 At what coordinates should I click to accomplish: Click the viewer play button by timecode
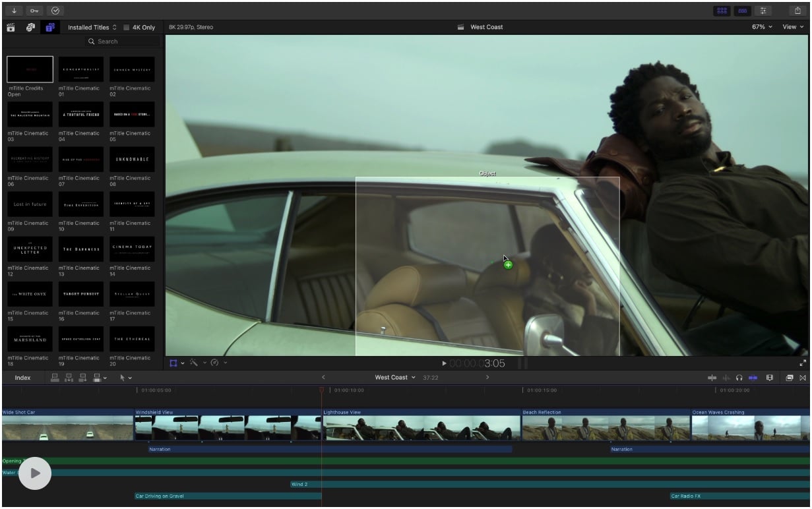(444, 363)
